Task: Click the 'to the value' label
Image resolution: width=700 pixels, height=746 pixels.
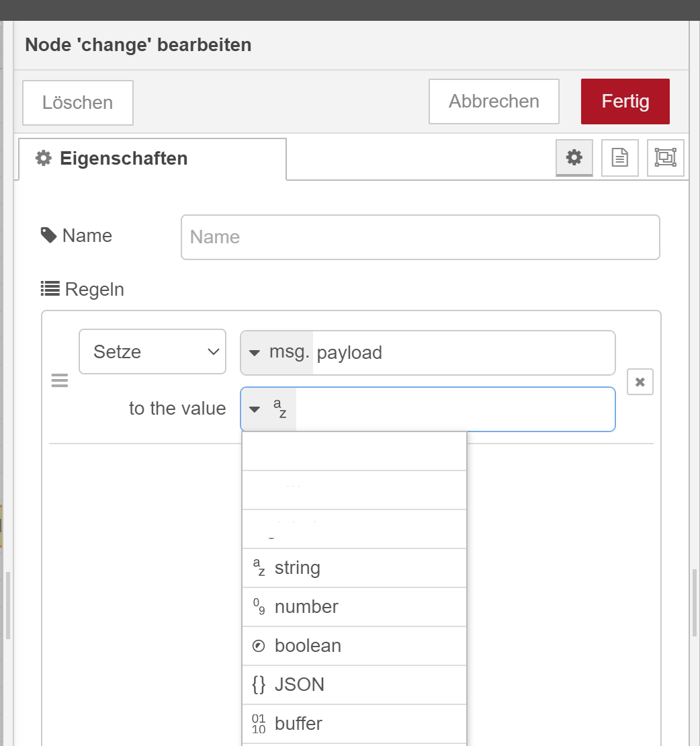Action: (177, 409)
